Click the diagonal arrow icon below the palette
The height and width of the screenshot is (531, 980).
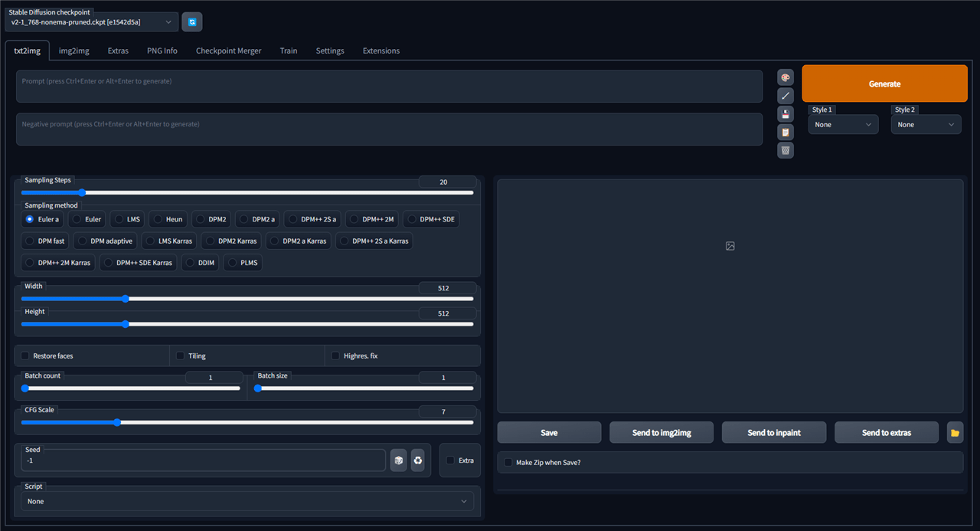[786, 96]
